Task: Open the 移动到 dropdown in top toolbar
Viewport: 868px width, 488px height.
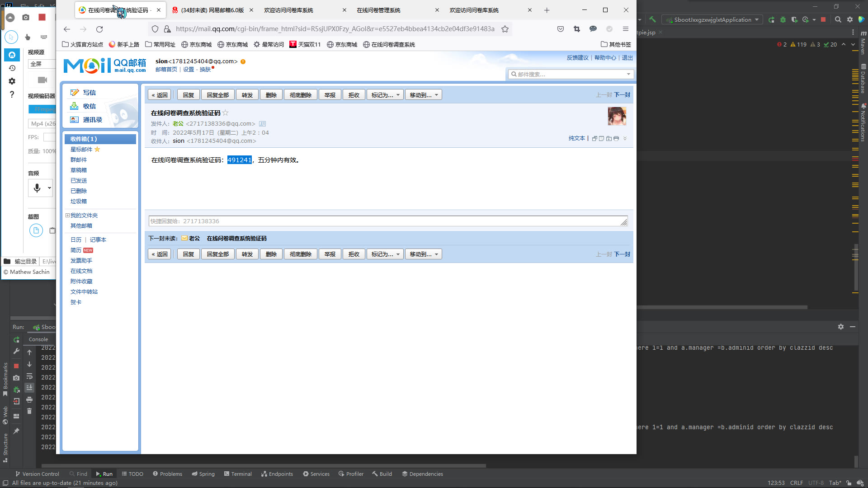Action: pyautogui.click(x=424, y=95)
